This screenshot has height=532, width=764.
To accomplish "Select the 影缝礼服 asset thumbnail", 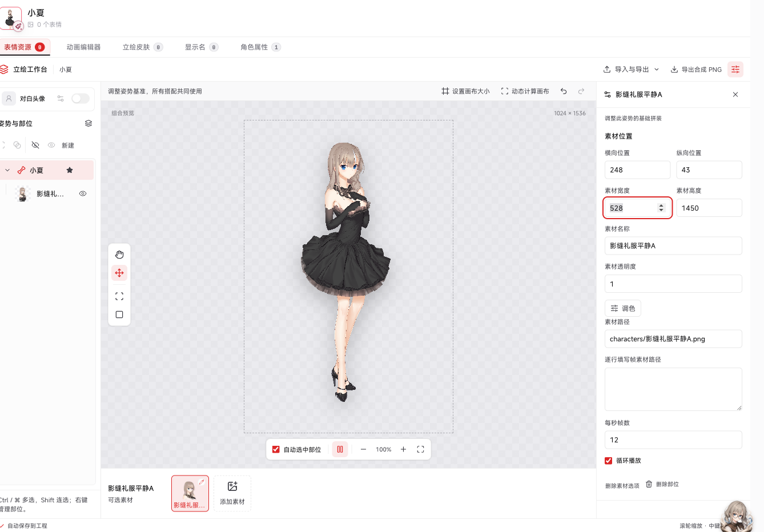I will (190, 493).
